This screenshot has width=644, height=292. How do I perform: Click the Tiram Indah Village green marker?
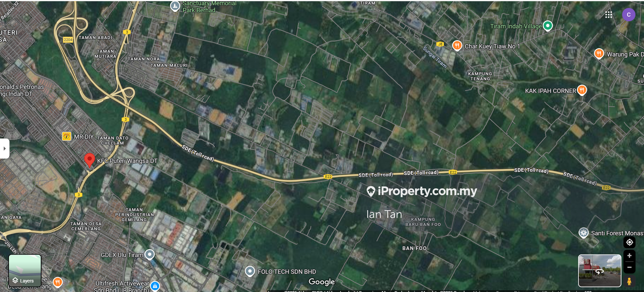pos(548,26)
